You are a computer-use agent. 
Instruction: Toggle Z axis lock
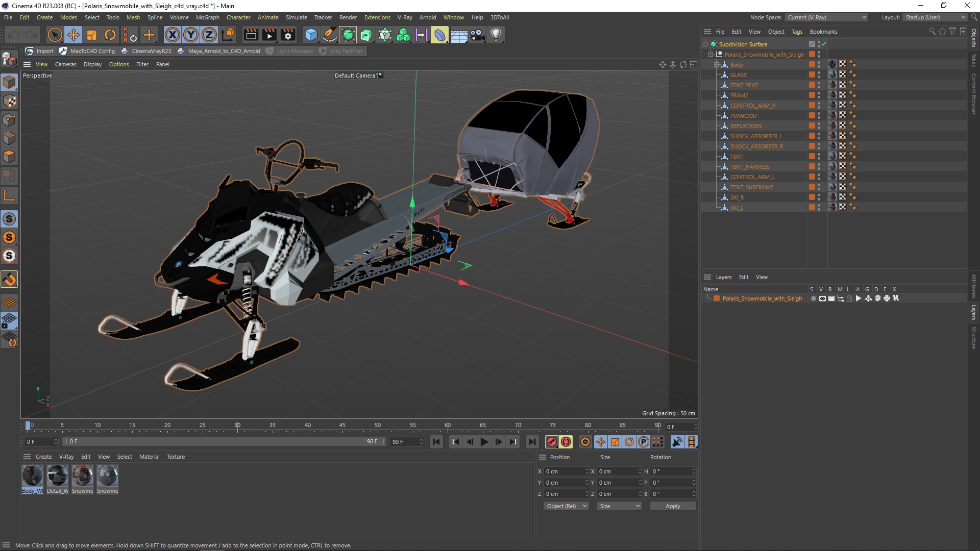[x=209, y=35]
